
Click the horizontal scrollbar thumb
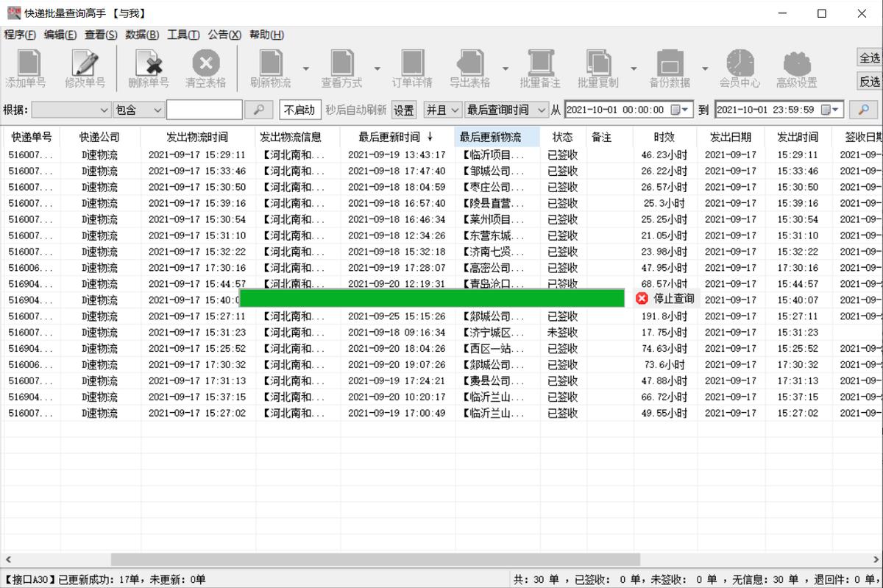pyautogui.click(x=375, y=559)
